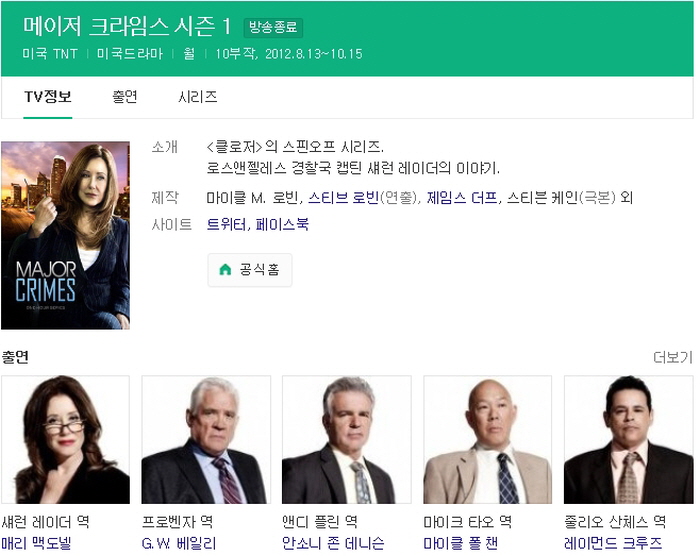Click cast photo above 프로벤자 역

(x=206, y=439)
